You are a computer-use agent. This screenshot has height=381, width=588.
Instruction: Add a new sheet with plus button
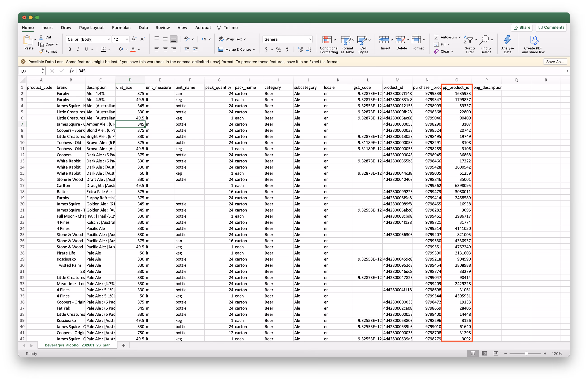123,345
